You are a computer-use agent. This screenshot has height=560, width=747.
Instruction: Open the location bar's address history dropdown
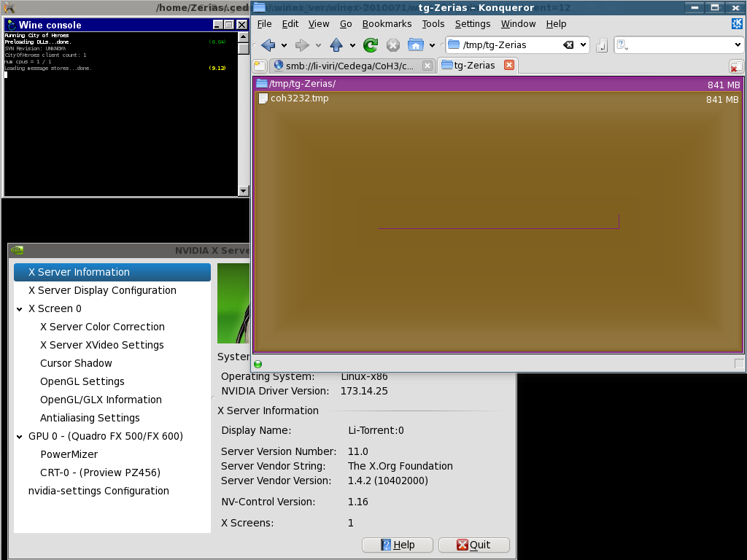584,45
